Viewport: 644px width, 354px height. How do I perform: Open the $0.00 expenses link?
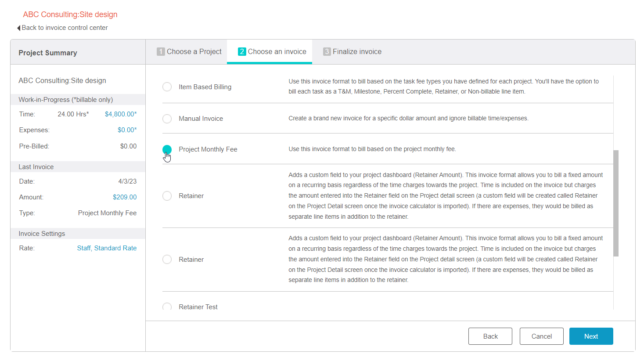[x=127, y=130]
